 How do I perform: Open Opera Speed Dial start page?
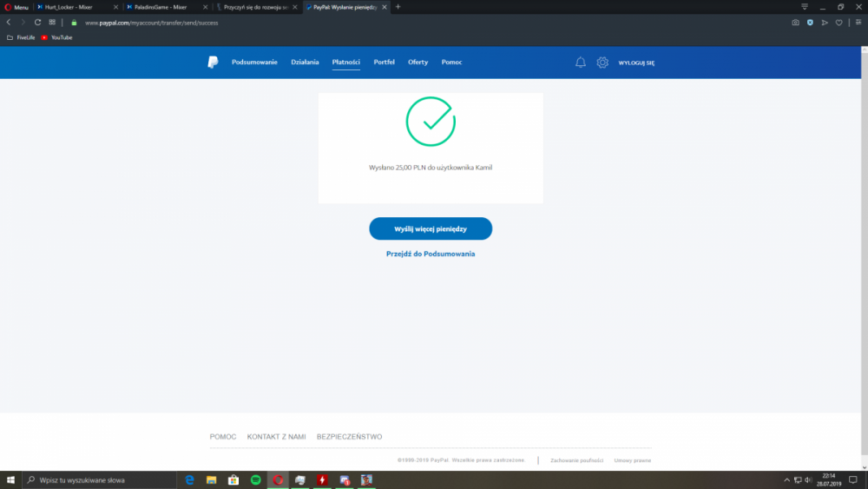[x=52, y=23]
